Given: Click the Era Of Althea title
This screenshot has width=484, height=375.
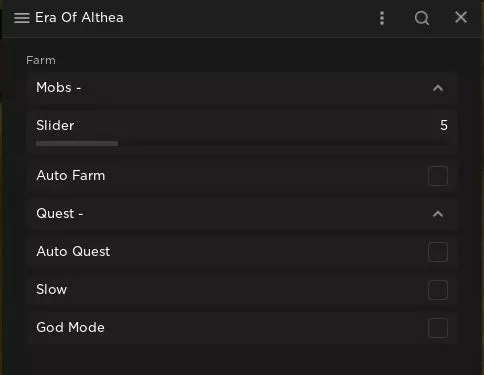Looking at the screenshot, I should pyautogui.click(x=79, y=18).
